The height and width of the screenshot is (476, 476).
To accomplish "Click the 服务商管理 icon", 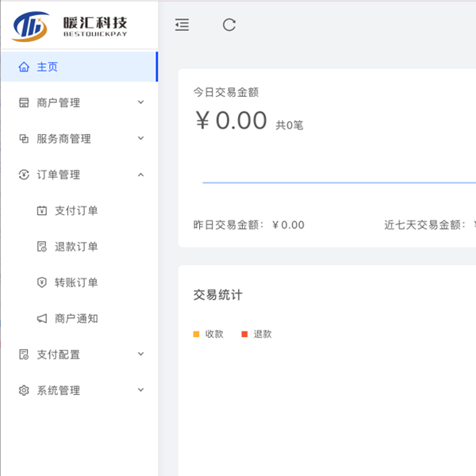I will tap(24, 139).
